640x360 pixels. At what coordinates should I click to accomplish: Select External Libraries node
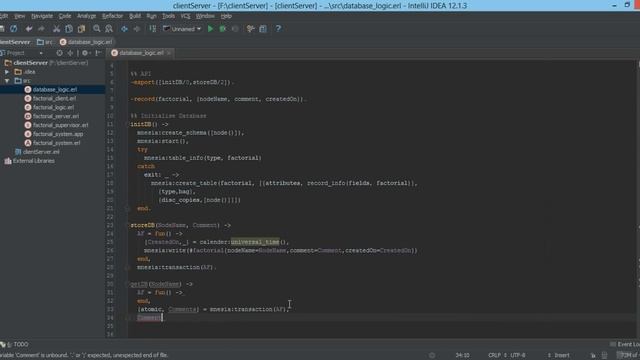coord(29,161)
